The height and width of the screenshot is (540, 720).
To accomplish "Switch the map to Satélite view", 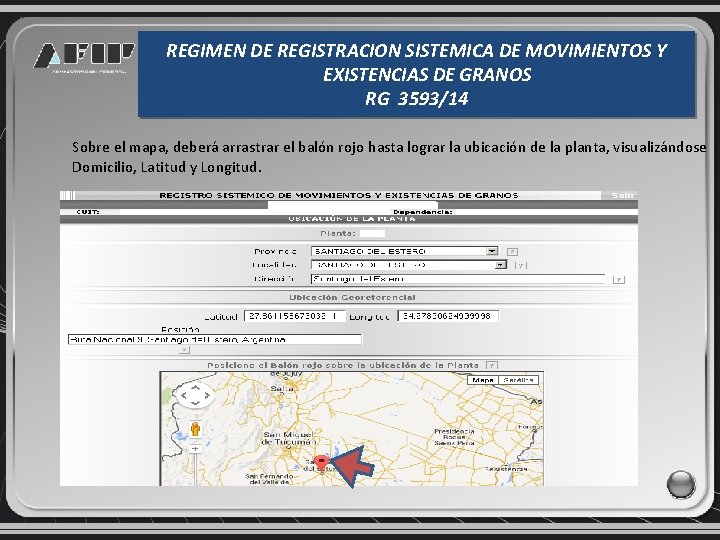I will (x=518, y=380).
